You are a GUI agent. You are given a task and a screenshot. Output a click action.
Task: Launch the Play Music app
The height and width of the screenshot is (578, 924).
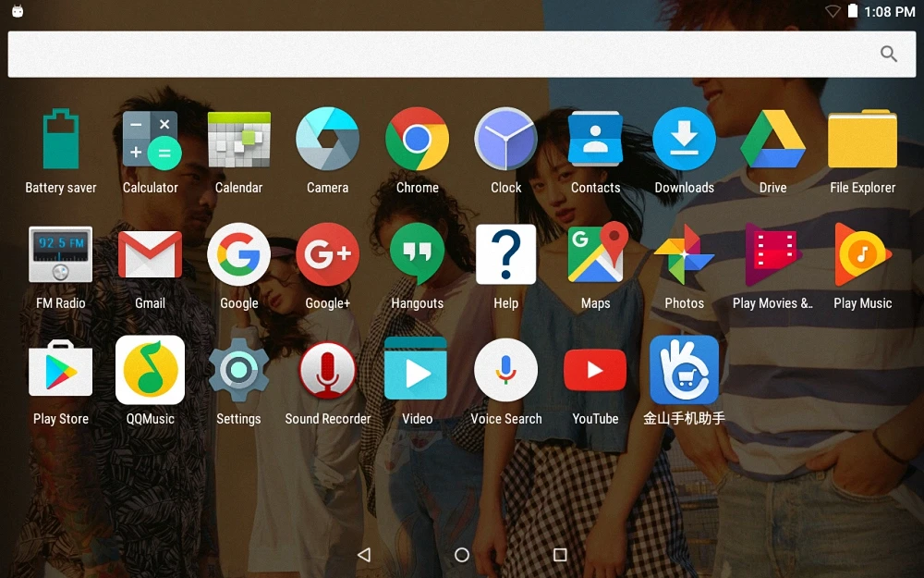pos(863,254)
